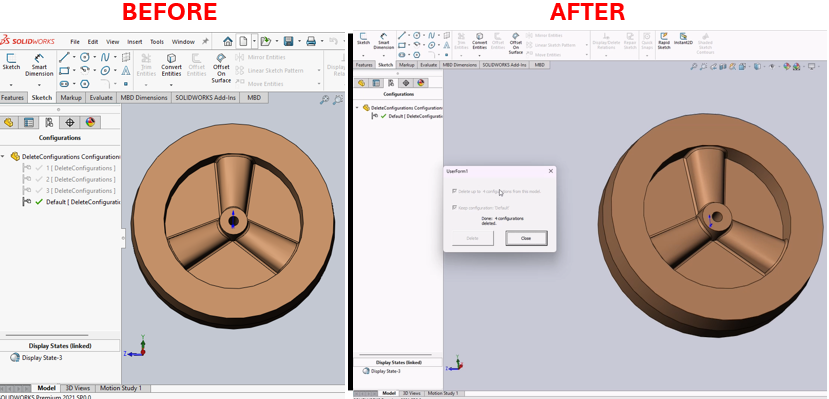Click Rapid Sketch in the AFTER screenshot
This screenshot has height=399, width=829.
click(x=664, y=41)
